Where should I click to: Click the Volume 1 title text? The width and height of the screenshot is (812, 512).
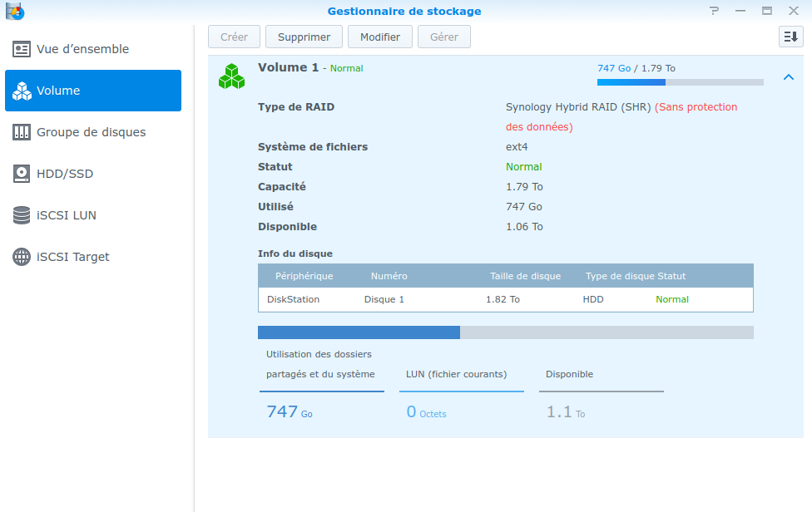point(289,67)
